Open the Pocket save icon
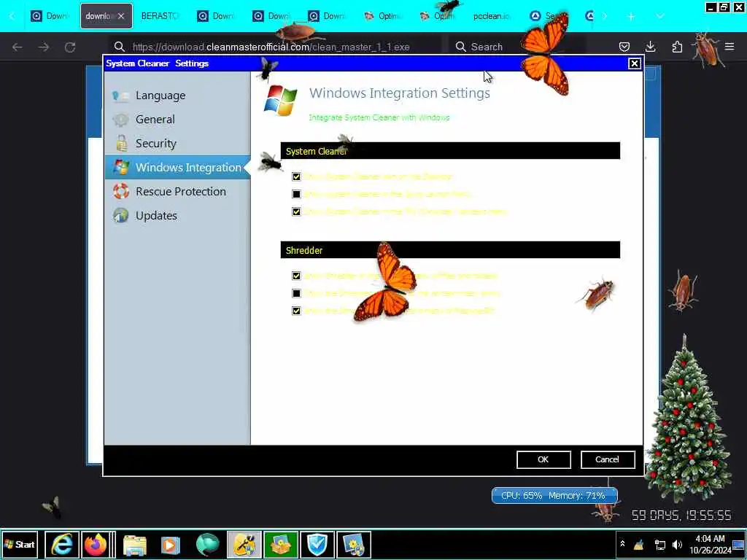The image size is (747, 560). click(624, 47)
